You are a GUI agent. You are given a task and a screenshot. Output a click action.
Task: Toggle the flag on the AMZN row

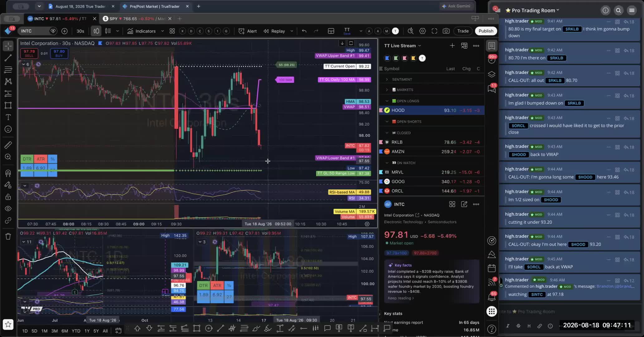coord(381,151)
